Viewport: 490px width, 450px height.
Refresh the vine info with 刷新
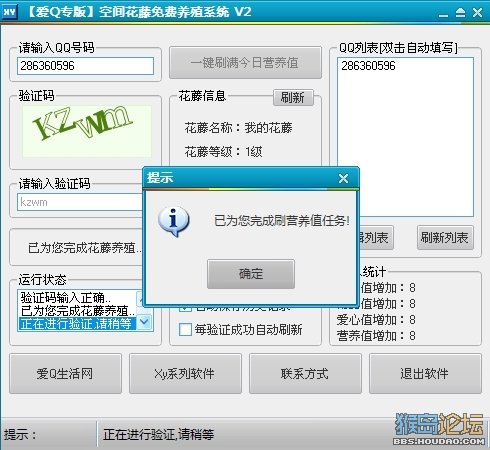tap(293, 98)
